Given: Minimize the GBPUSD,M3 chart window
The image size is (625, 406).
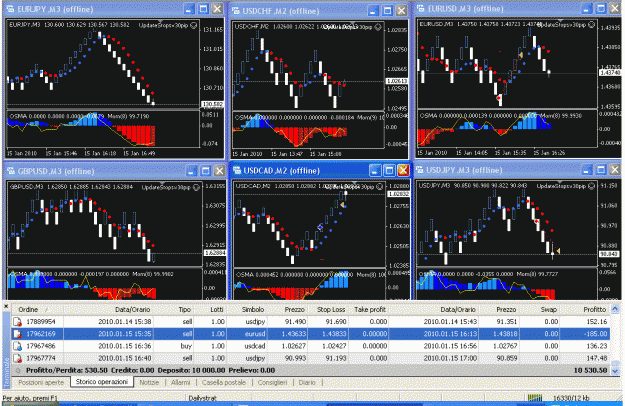Looking at the screenshot, I should (x=191, y=171).
